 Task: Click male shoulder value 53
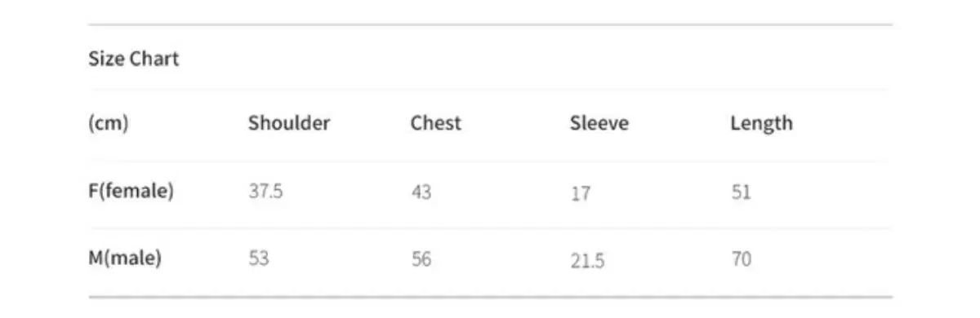(258, 258)
